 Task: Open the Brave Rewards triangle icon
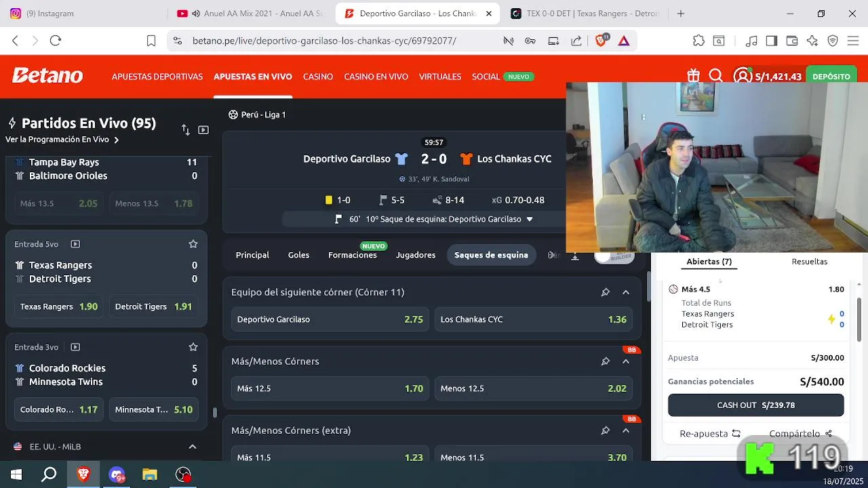pos(624,41)
